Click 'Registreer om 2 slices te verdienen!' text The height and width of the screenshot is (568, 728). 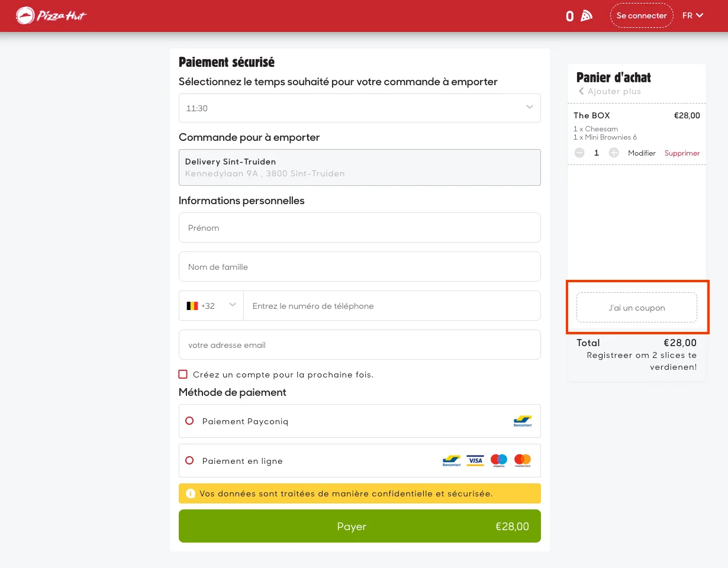[x=642, y=361]
